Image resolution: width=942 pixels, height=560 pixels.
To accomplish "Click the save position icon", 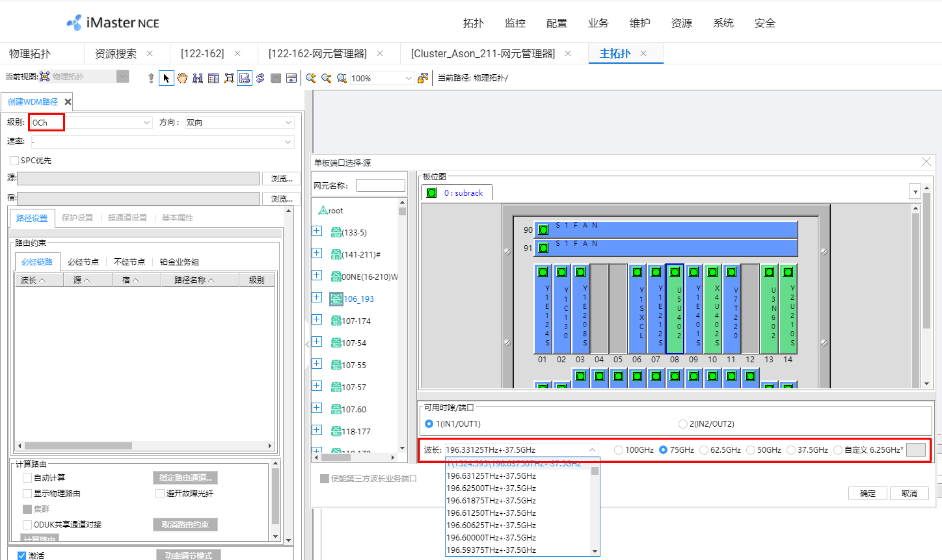I will pos(245,78).
